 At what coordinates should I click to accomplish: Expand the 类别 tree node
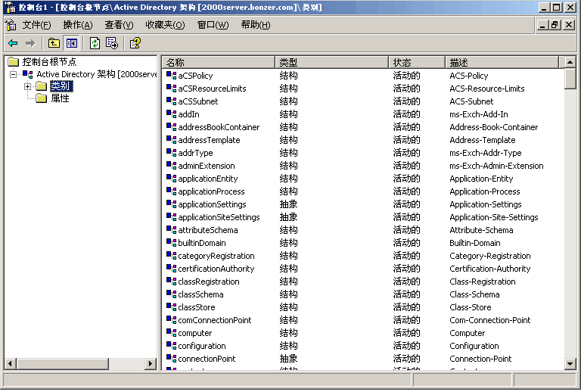coord(27,86)
